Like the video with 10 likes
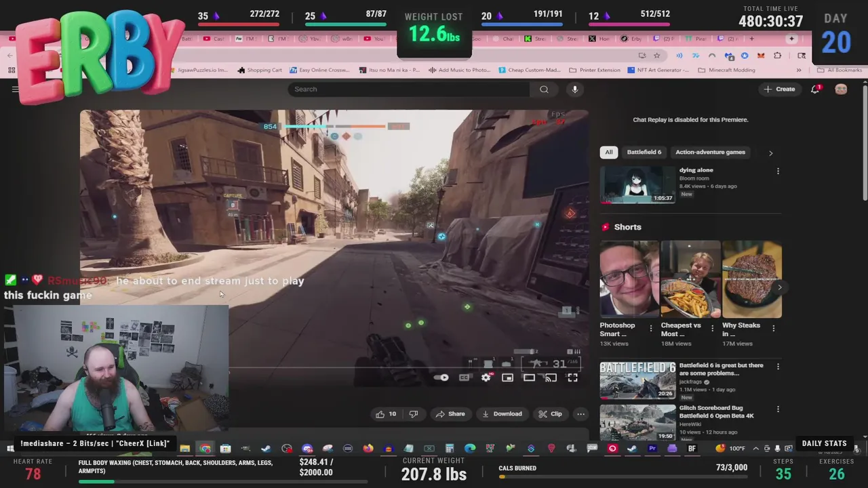The width and height of the screenshot is (868, 488). coord(386,414)
